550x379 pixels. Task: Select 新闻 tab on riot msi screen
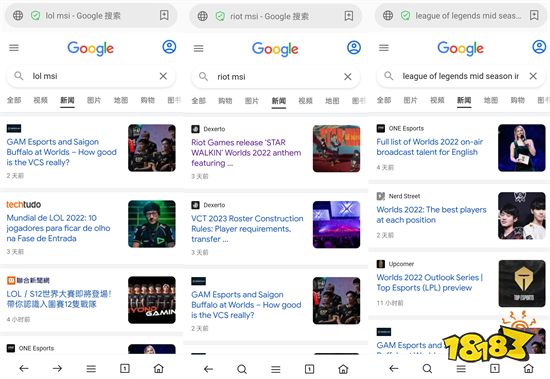tap(279, 101)
